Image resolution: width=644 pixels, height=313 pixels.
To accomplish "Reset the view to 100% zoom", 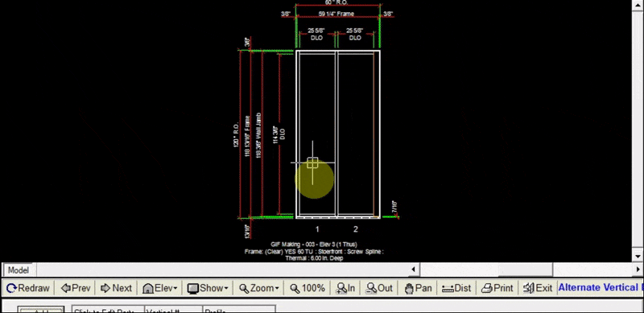I will tap(308, 288).
